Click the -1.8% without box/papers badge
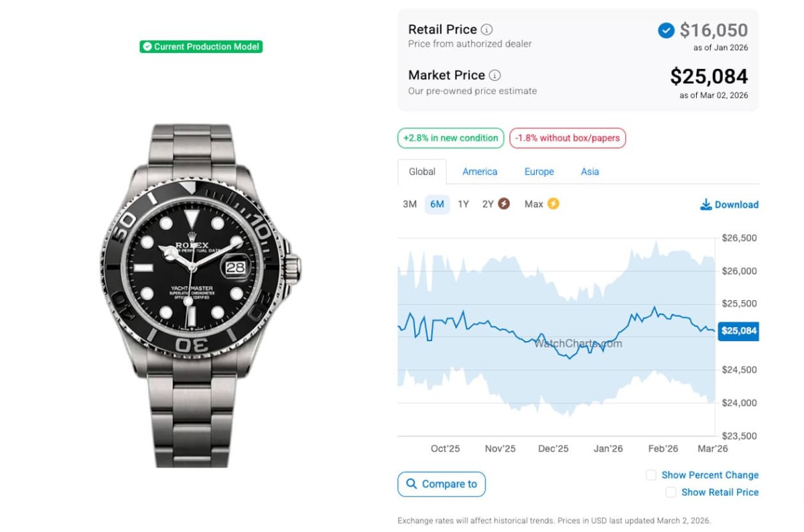The image size is (804, 532). pyautogui.click(x=567, y=138)
